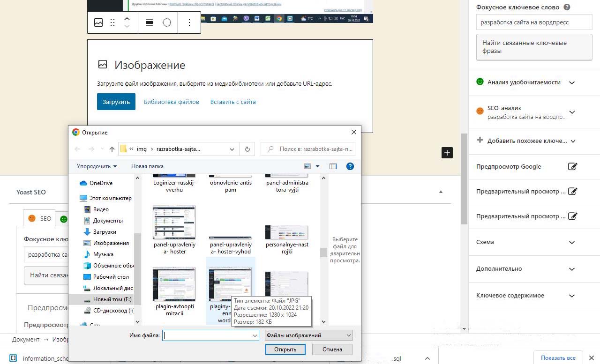Image resolution: width=600 pixels, height=364 pixels.
Task: Open the blue help icon in file dialog
Action: pos(350,166)
